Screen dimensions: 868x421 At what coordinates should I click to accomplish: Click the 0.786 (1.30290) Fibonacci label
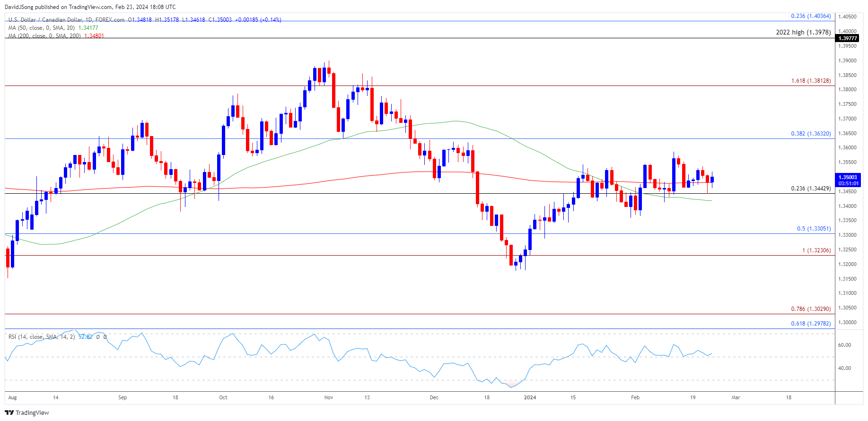coord(811,309)
